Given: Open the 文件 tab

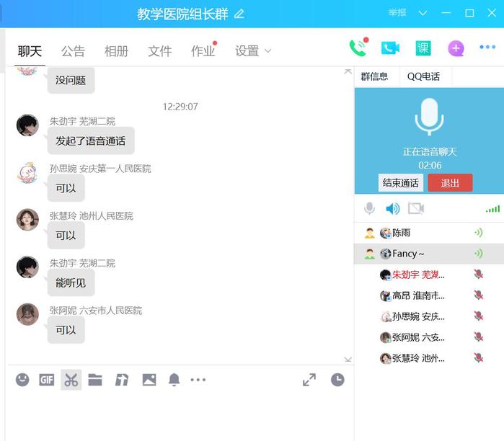Looking at the screenshot, I should pos(160,51).
